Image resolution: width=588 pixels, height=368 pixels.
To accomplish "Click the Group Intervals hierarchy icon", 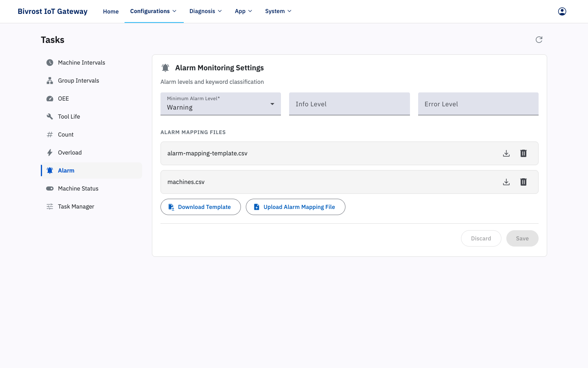I will click(x=50, y=81).
